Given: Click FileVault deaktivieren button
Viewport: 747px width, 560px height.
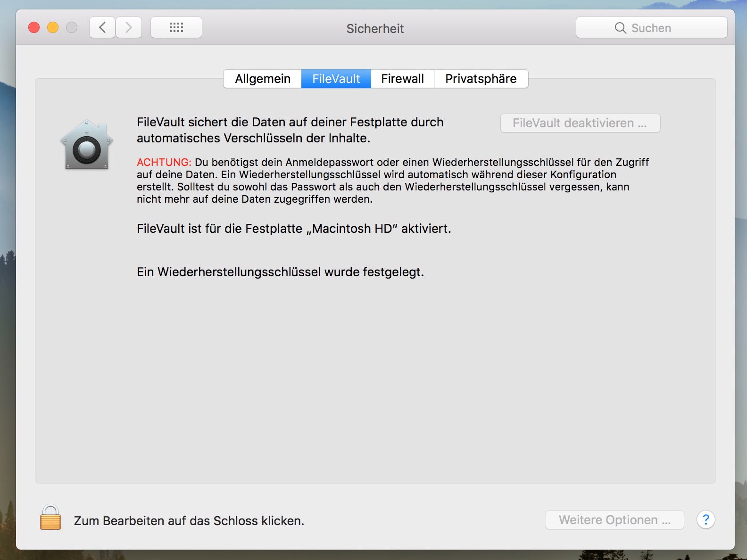Looking at the screenshot, I should (x=580, y=123).
